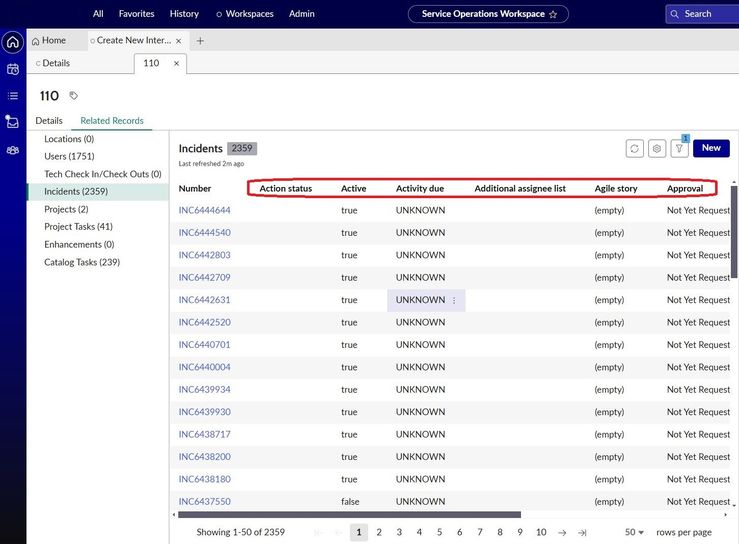Image resolution: width=739 pixels, height=544 pixels.
Task: Open cell menu dots beside highlighted UNKNOWN
Action: click(x=454, y=301)
